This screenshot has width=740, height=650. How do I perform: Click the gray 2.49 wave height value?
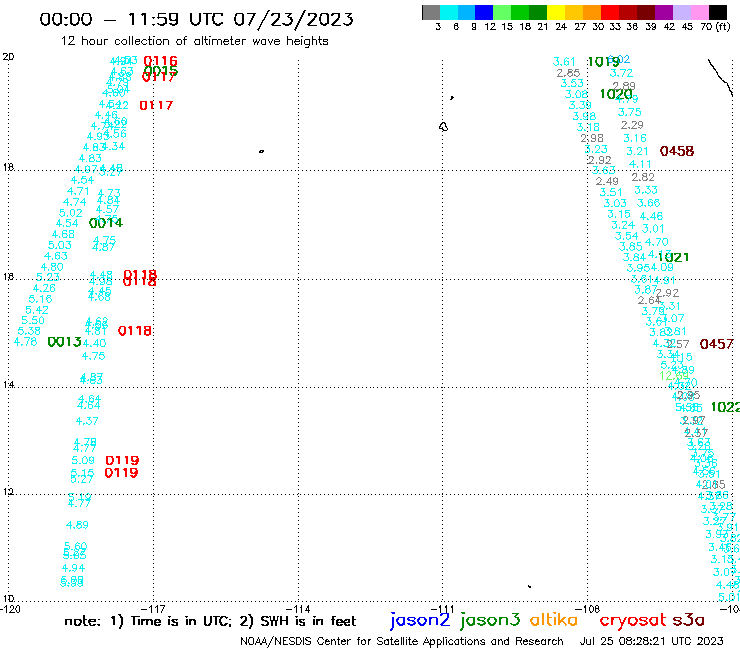tap(607, 181)
